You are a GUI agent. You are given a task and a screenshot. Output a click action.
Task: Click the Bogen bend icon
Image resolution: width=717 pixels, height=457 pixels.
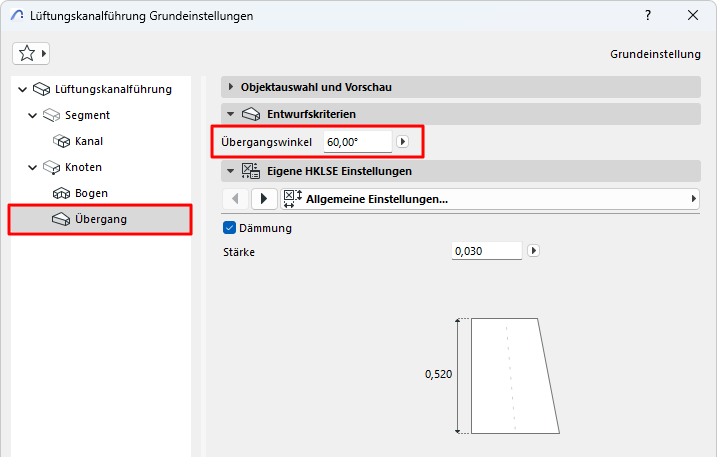pos(61,194)
